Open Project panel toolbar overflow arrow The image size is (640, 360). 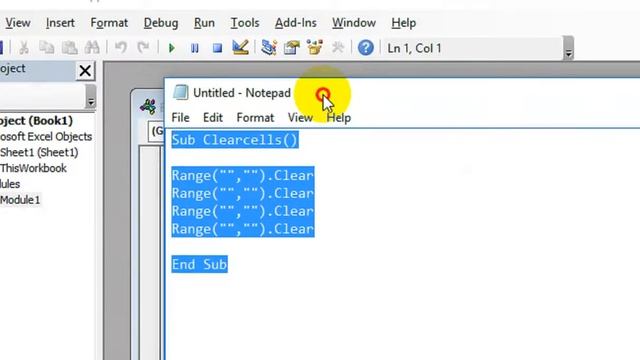coord(91,97)
